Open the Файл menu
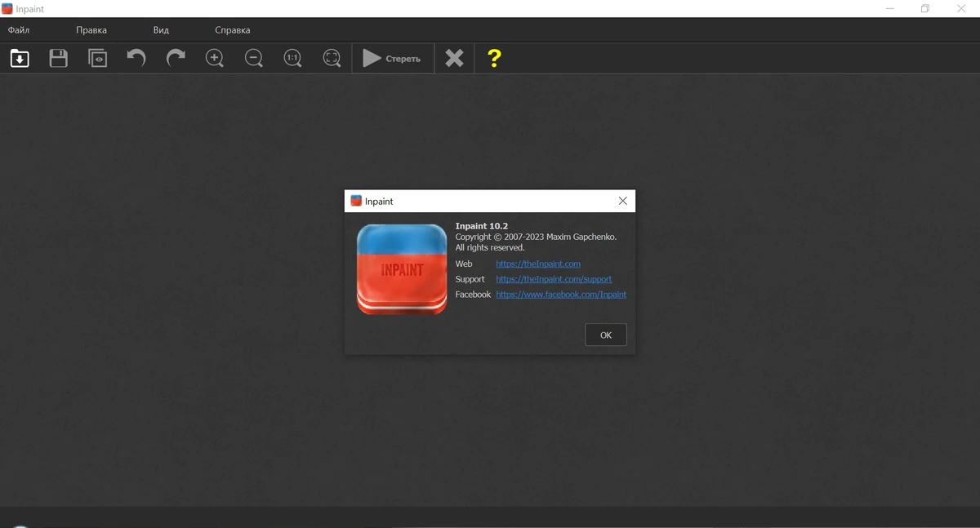Screen dimensions: 980x528 pos(19,30)
